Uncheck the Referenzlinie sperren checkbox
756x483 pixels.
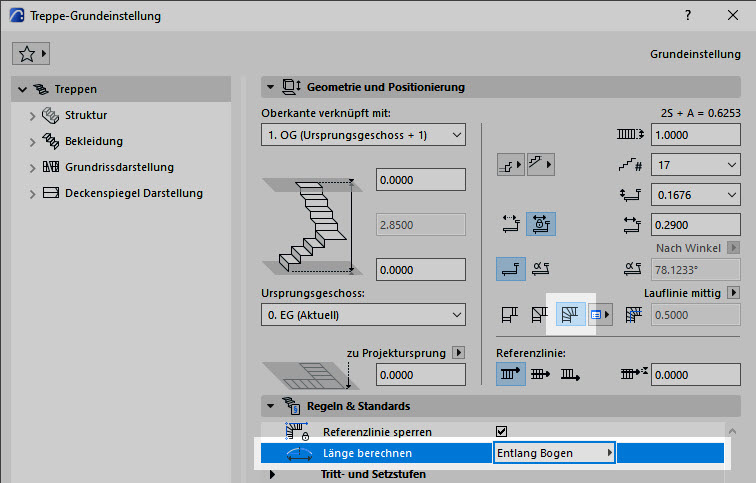(x=501, y=431)
